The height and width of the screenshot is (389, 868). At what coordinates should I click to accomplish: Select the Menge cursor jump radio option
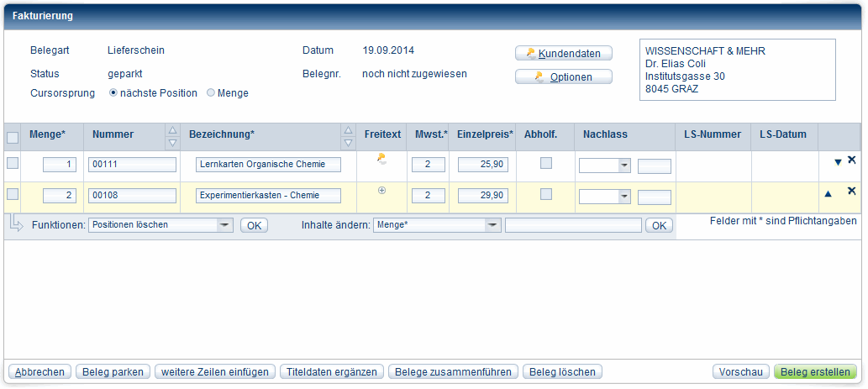(211, 93)
